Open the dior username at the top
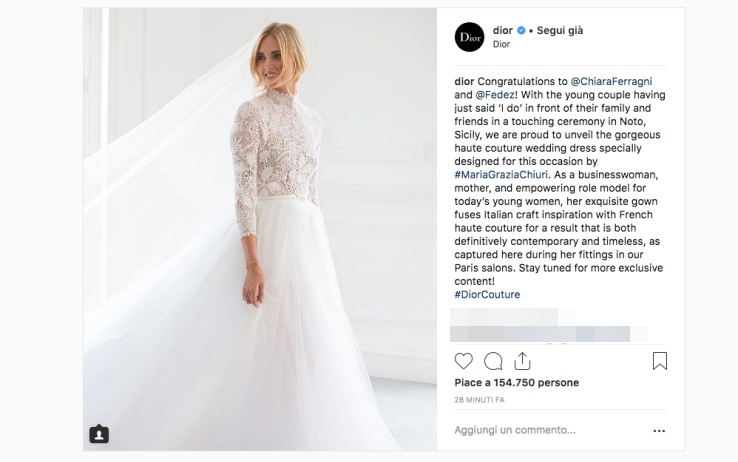Screen dimensions: 738x462 pyautogui.click(x=503, y=31)
